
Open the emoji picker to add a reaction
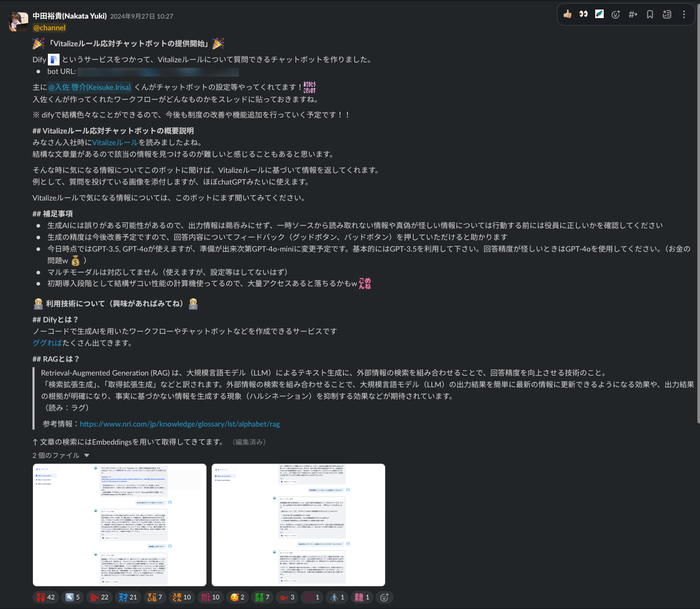pyautogui.click(x=615, y=14)
